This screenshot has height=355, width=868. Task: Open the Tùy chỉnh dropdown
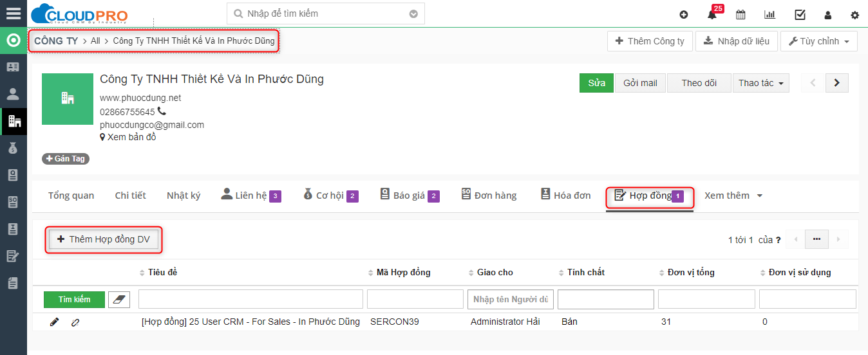click(x=819, y=41)
